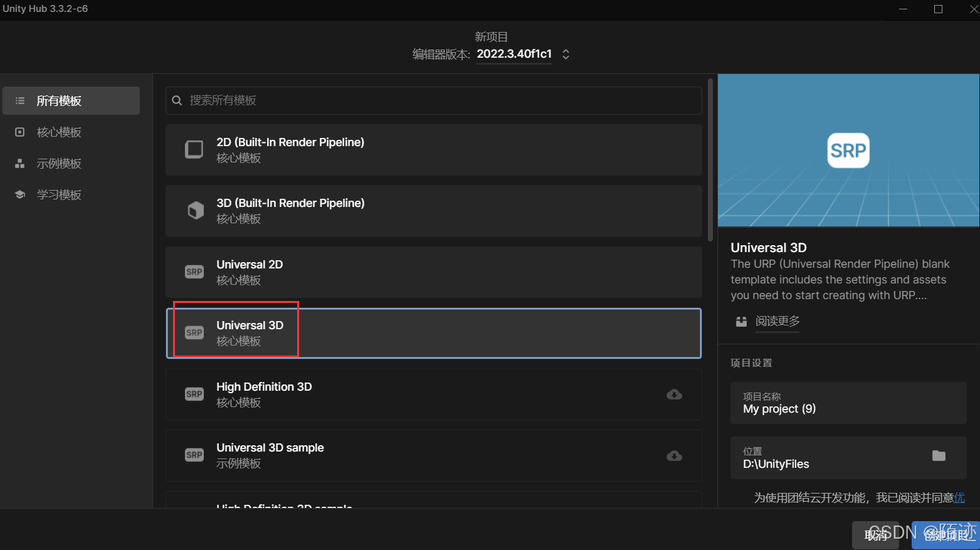Pick the Universal 2D template
The image size is (980, 550).
[433, 272]
